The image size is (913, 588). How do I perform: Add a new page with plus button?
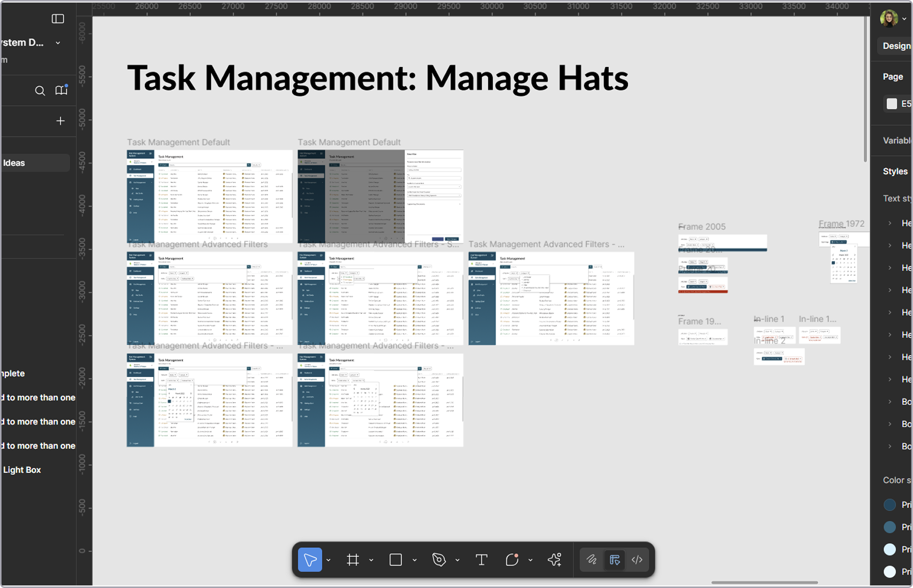[61, 121]
